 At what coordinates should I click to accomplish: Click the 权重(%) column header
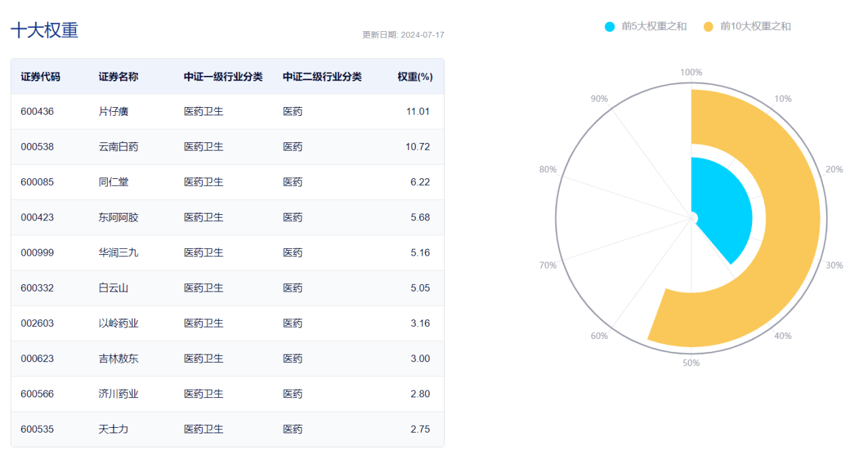(x=415, y=77)
